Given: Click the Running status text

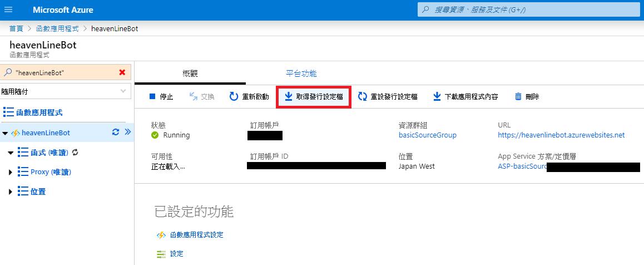Looking at the screenshot, I should [177, 135].
